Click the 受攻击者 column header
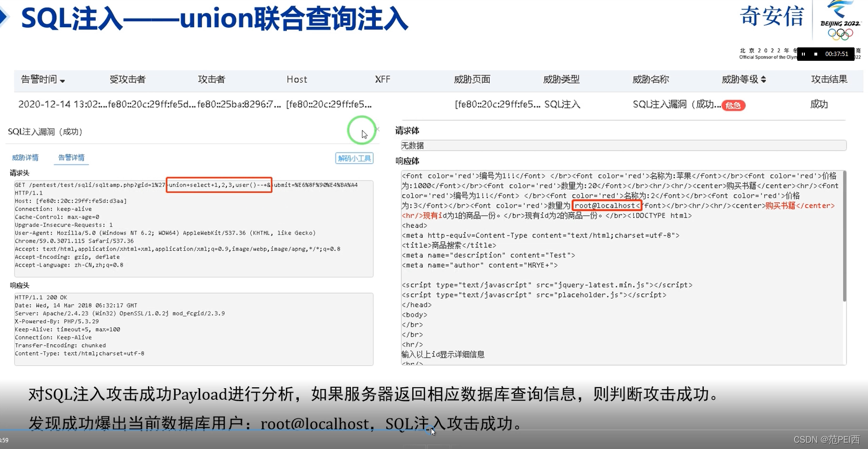This screenshot has height=449, width=868. click(x=127, y=79)
